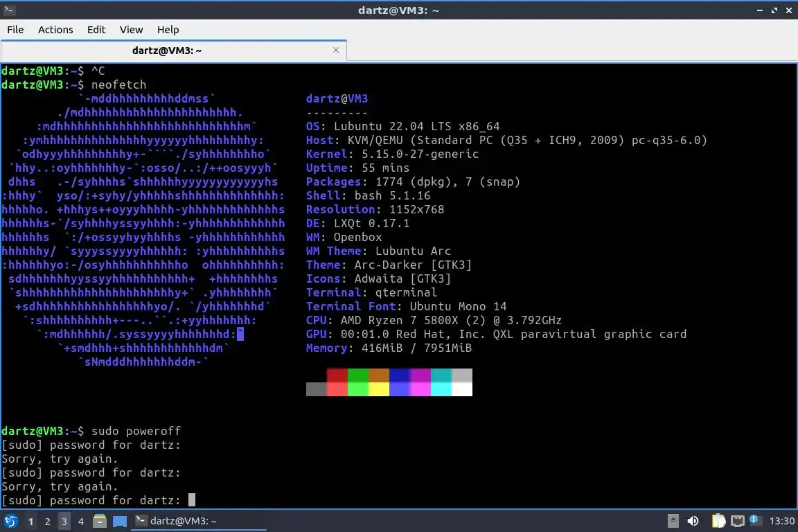Click 'bash 5.1.16' shell text

(x=392, y=195)
